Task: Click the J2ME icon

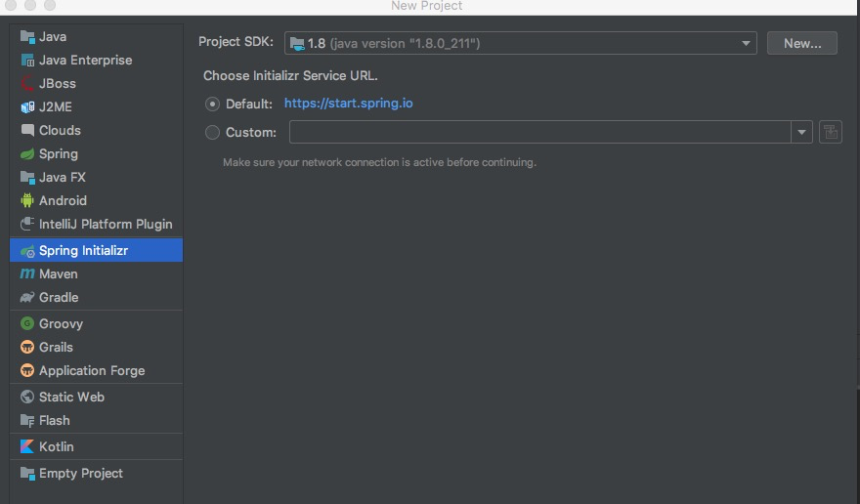Action: point(27,106)
